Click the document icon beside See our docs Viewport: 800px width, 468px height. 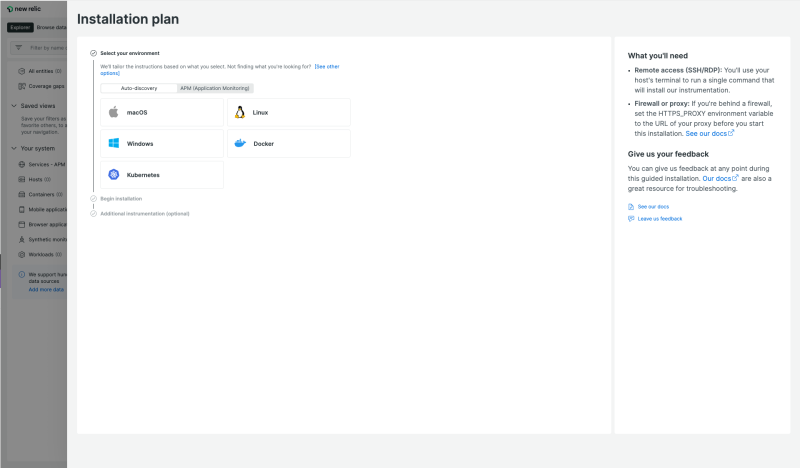631,207
